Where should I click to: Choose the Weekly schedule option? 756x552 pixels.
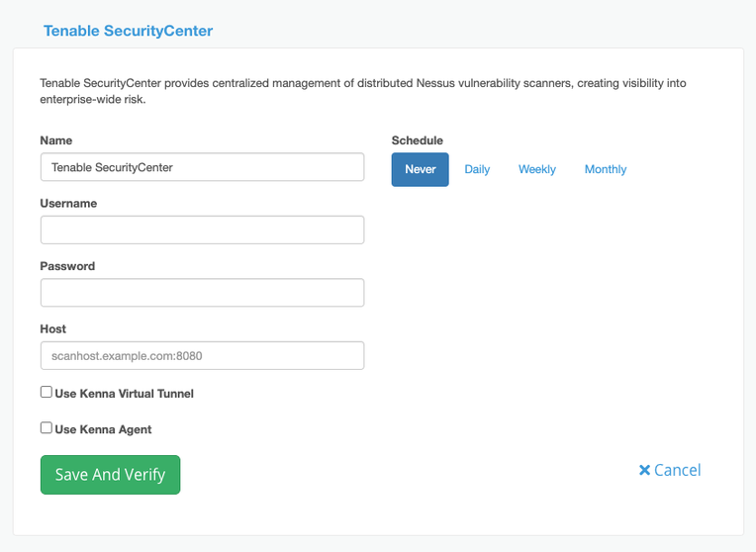point(537,170)
